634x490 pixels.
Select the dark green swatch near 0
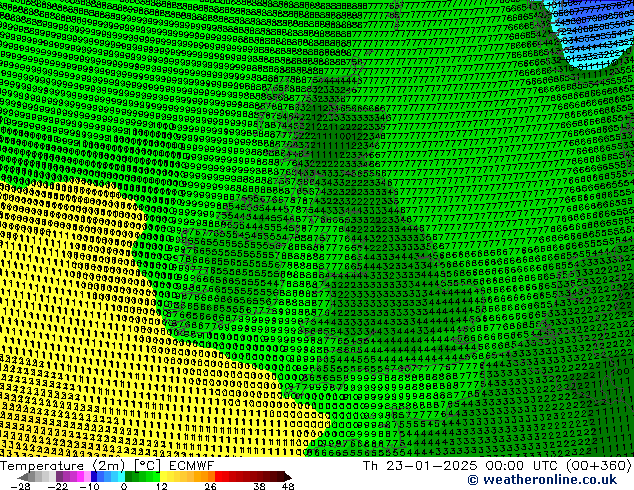[129, 477]
